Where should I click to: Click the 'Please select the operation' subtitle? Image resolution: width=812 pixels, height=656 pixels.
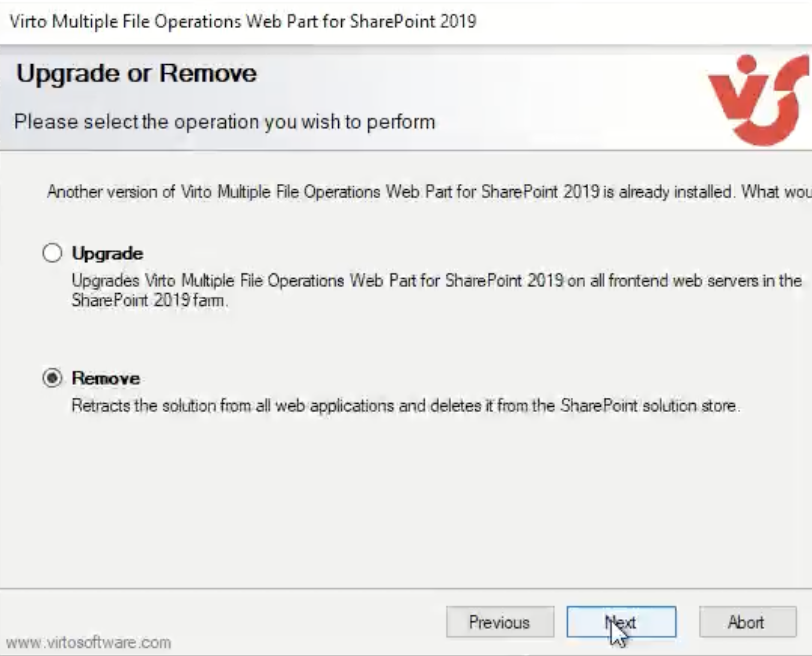click(x=224, y=122)
